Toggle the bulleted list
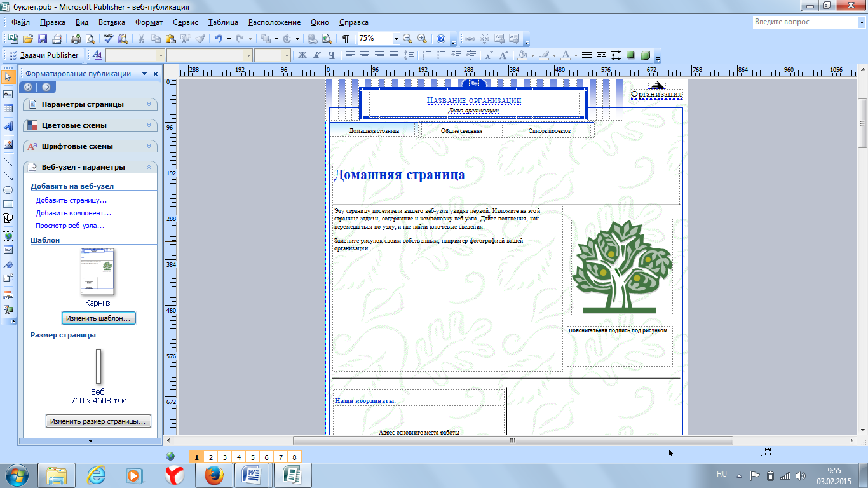 coord(442,55)
